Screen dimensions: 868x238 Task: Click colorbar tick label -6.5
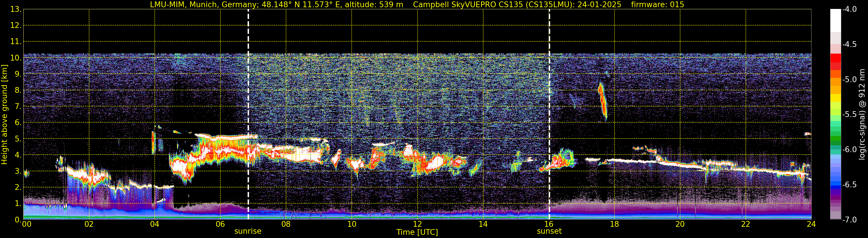tap(850, 185)
